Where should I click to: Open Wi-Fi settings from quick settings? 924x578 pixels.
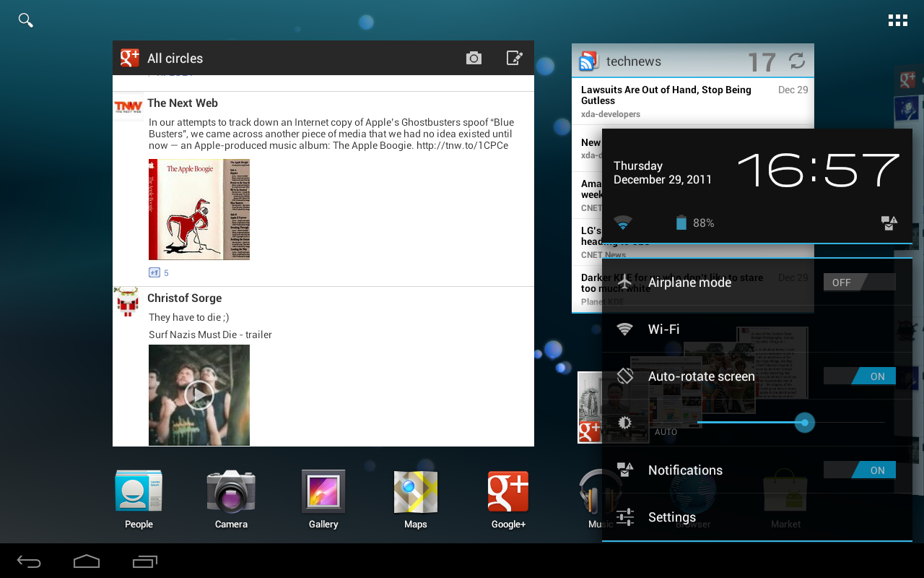click(757, 329)
